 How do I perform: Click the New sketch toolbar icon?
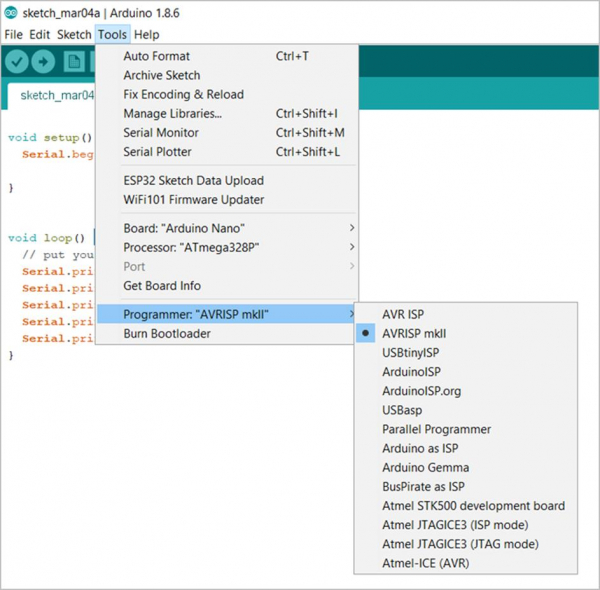coord(74,62)
